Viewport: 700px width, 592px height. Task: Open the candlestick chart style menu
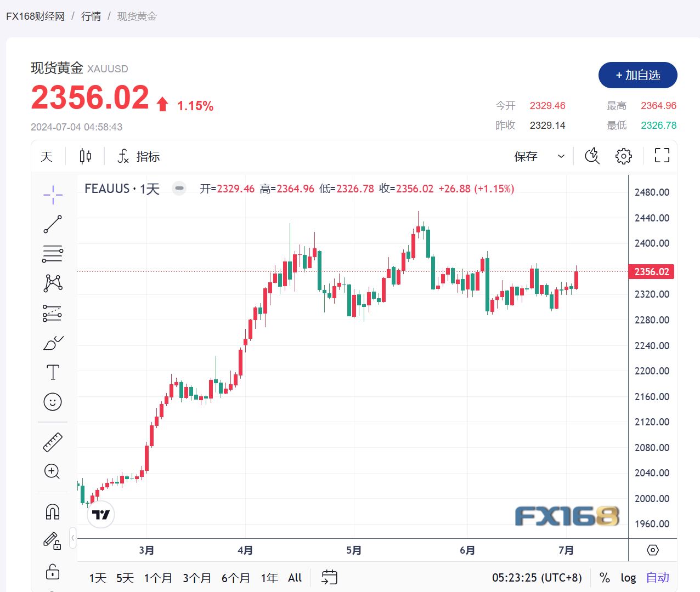[x=85, y=156]
